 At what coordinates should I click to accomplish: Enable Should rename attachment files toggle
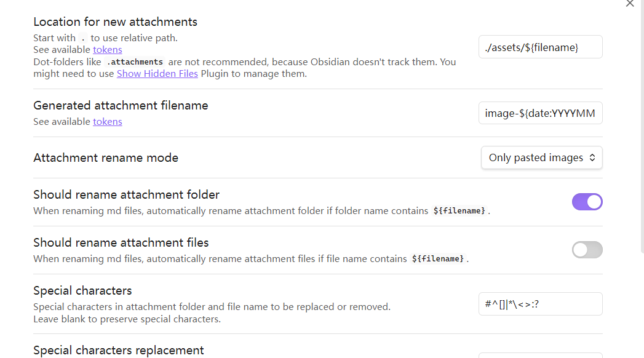point(587,250)
